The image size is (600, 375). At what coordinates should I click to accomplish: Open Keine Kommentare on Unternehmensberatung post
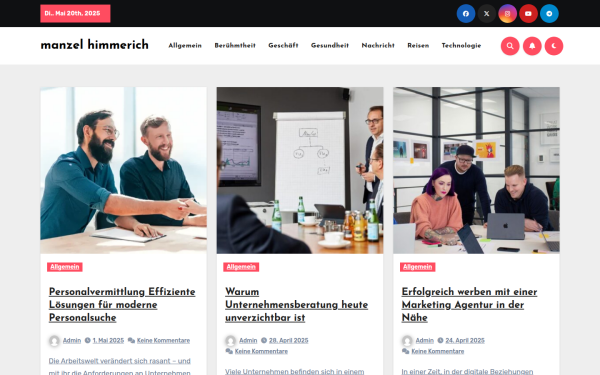(x=261, y=351)
